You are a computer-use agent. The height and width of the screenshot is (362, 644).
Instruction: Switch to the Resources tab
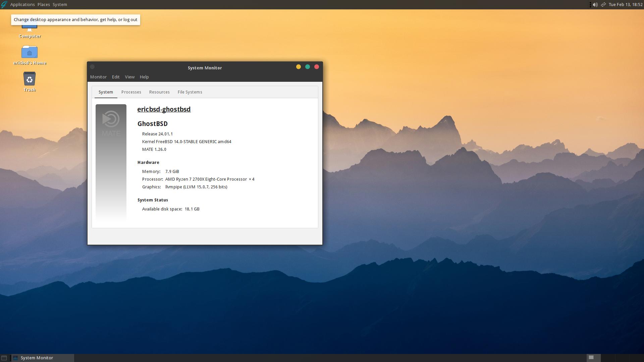point(159,92)
